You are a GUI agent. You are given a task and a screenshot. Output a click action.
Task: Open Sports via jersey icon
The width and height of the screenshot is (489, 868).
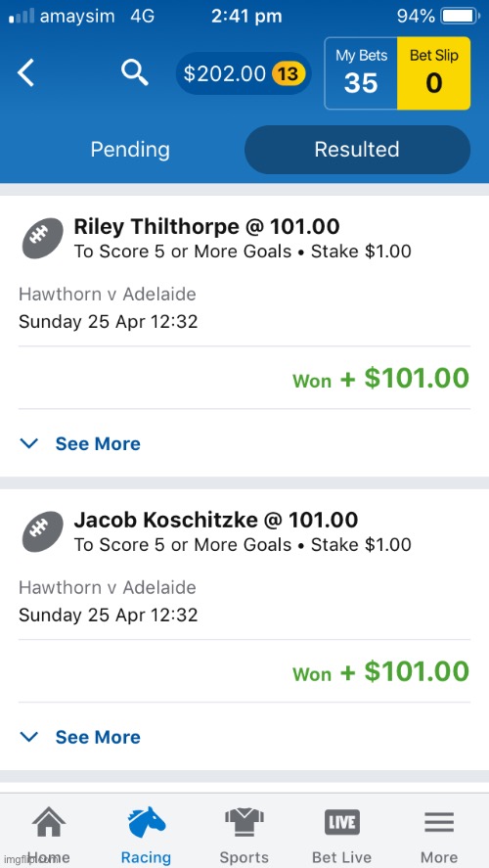click(x=244, y=823)
